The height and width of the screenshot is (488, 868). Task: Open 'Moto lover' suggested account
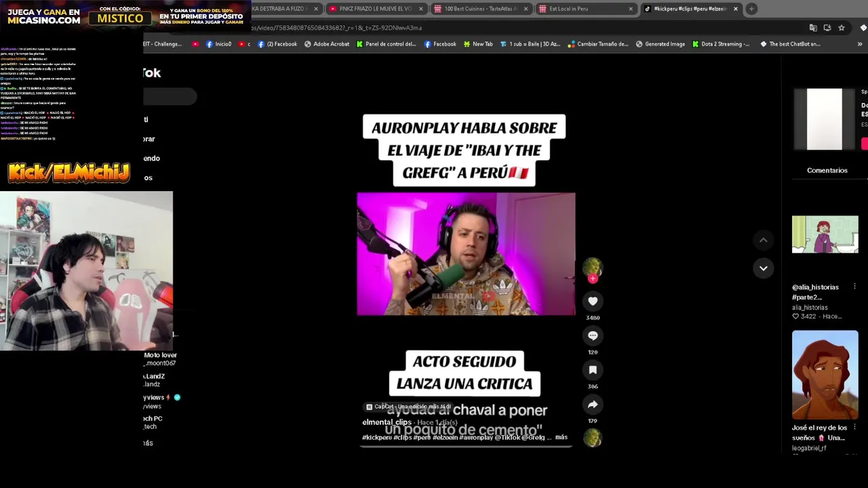tap(160, 359)
